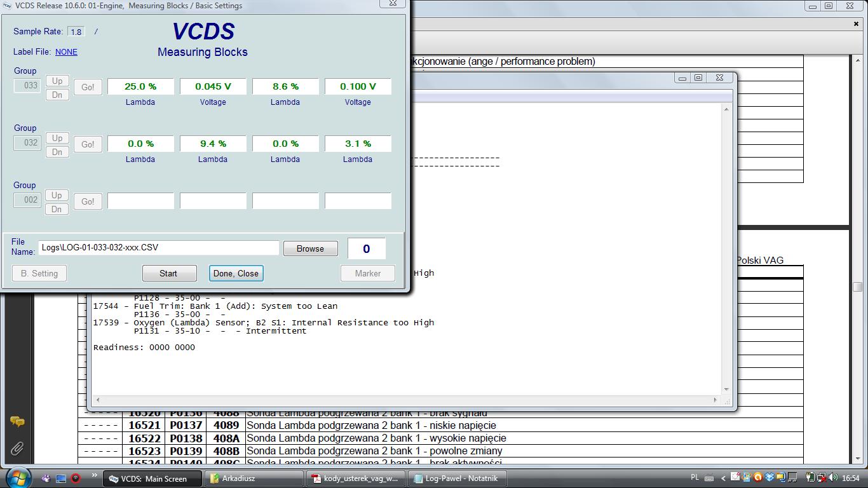This screenshot has width=868, height=488.
Task: Click Up for Group 002
Action: pyautogui.click(x=57, y=195)
